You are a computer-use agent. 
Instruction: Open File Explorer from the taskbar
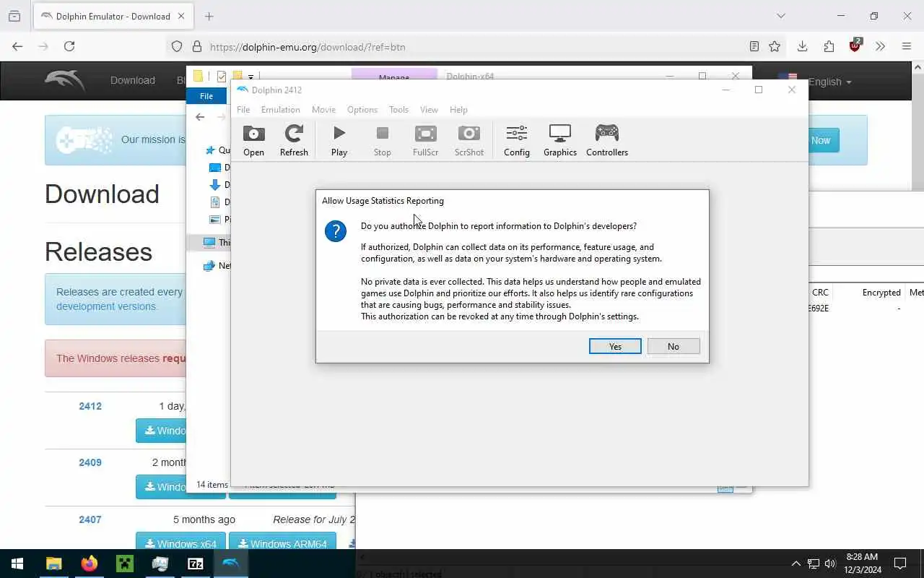(53, 564)
